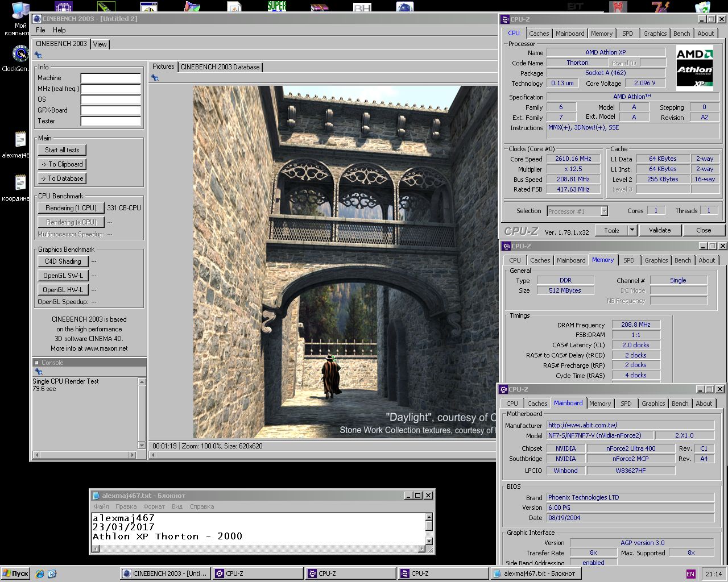This screenshot has width=728, height=582.
Task: Click the Validate button in CPU-Z
Action: [x=660, y=230]
